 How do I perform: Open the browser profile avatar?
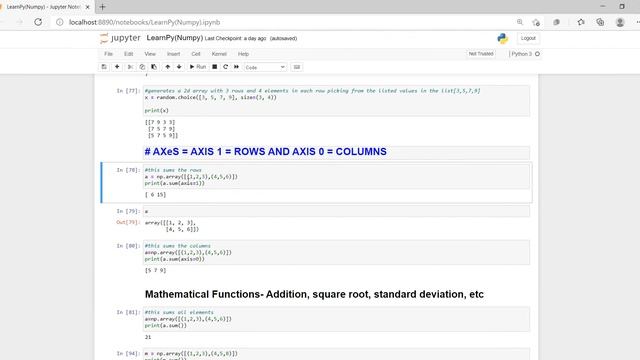pyautogui.click(x=620, y=22)
